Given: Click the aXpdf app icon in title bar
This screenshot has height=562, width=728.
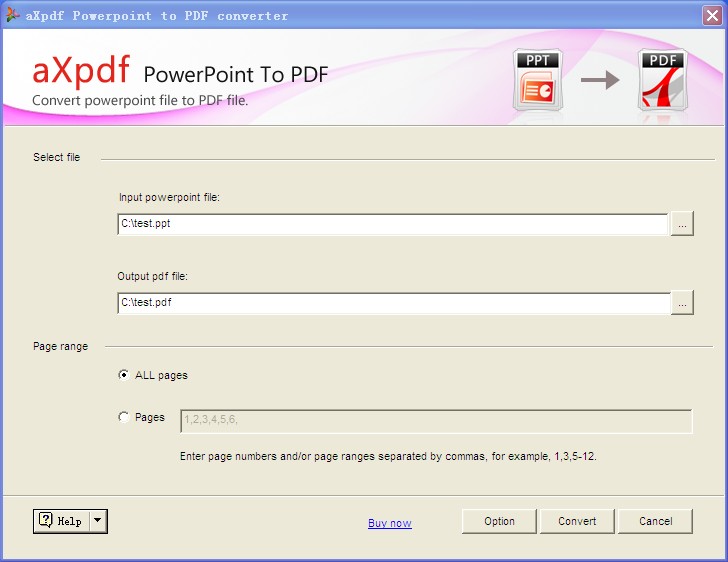Looking at the screenshot, I should pyautogui.click(x=13, y=15).
